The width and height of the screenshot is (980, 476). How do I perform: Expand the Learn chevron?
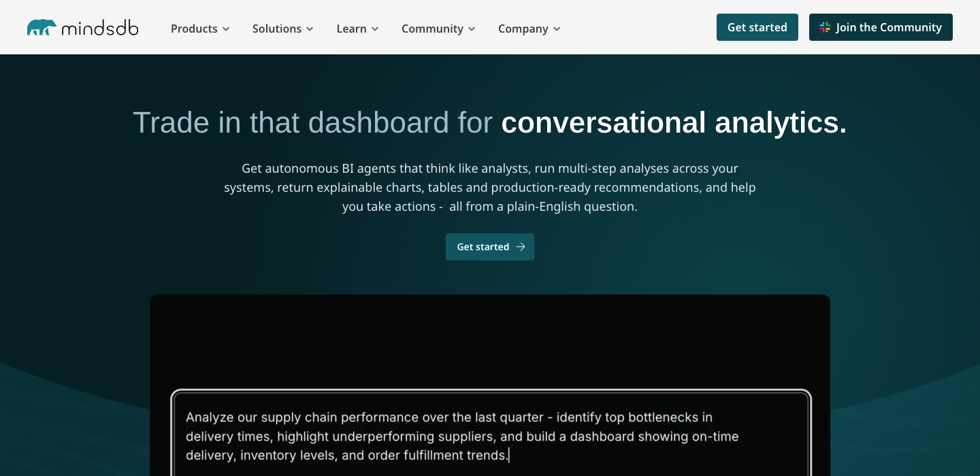click(x=375, y=29)
